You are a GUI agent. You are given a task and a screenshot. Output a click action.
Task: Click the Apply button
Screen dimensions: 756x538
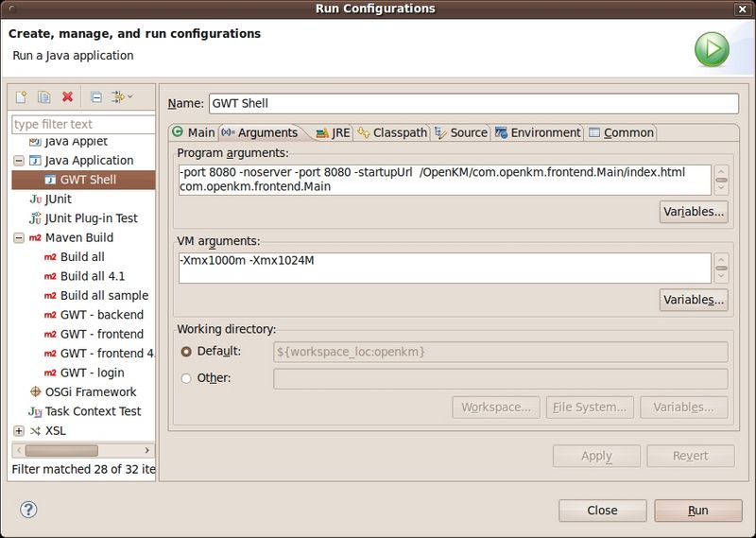coord(596,456)
